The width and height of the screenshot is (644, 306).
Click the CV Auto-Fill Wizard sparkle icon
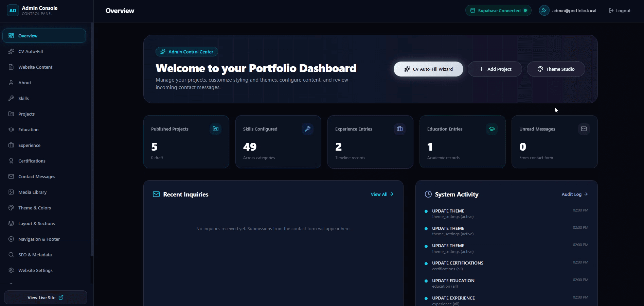click(407, 69)
